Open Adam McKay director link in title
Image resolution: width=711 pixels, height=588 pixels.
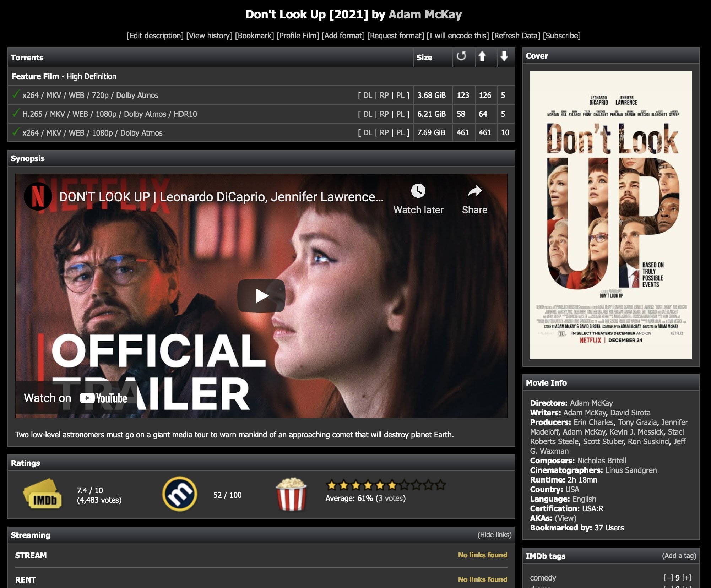(425, 15)
